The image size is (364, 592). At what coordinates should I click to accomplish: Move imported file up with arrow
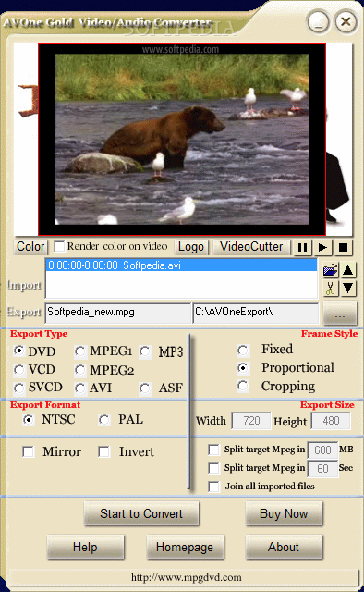[348, 270]
